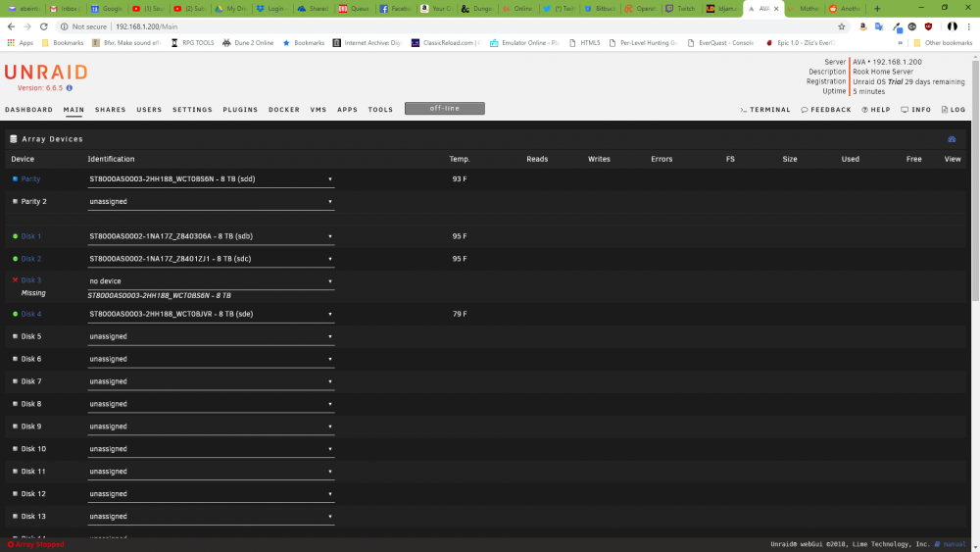
Task: Open the Disk 13 unassigned dropdown
Action: tap(212, 517)
